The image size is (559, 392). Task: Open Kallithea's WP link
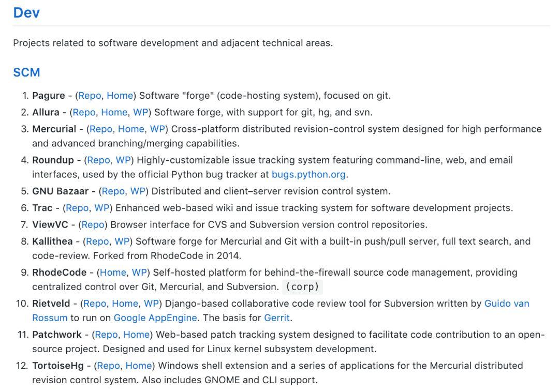tap(122, 241)
